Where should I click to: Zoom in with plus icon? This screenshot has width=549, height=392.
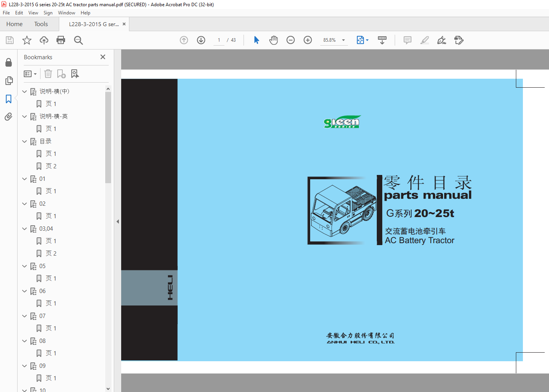click(308, 40)
